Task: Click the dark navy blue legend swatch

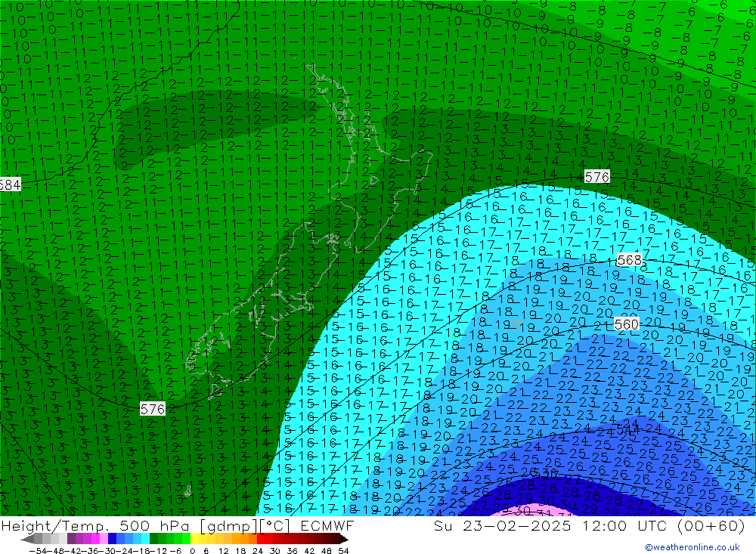Action: [x=113, y=539]
